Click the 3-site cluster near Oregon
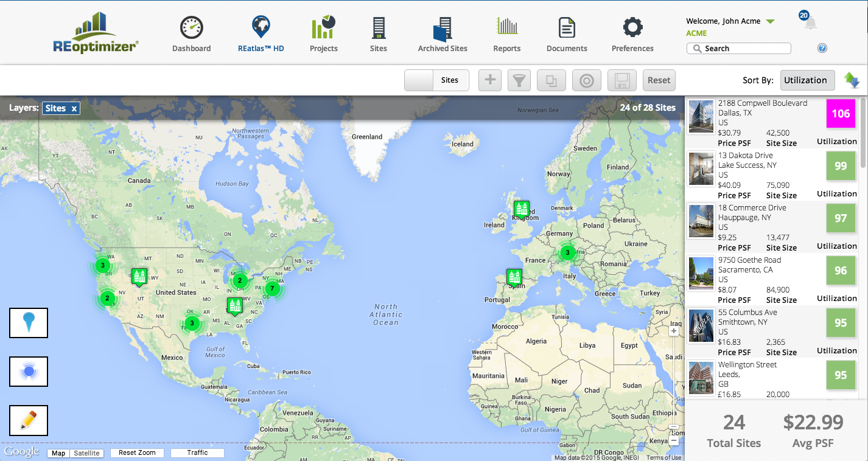 [x=103, y=266]
